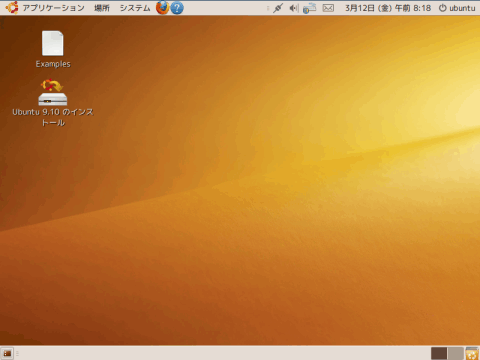Select the Ubuntu 9.10 installer icon
The image size is (480, 360).
point(53,92)
